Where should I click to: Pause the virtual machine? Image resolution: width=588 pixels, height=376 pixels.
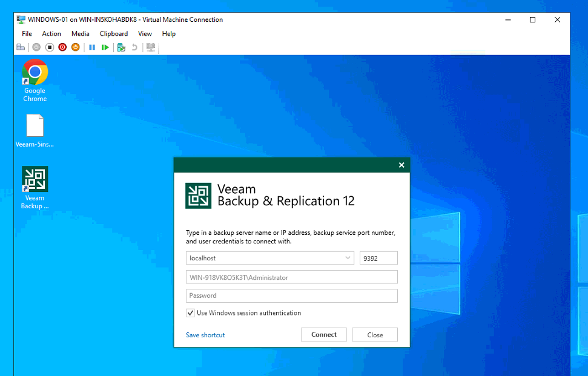pos(92,47)
